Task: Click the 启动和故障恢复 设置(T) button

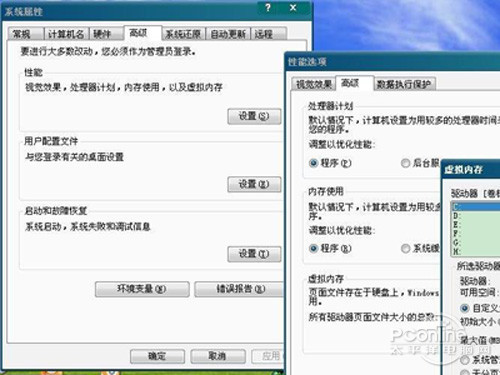Action: (x=254, y=254)
